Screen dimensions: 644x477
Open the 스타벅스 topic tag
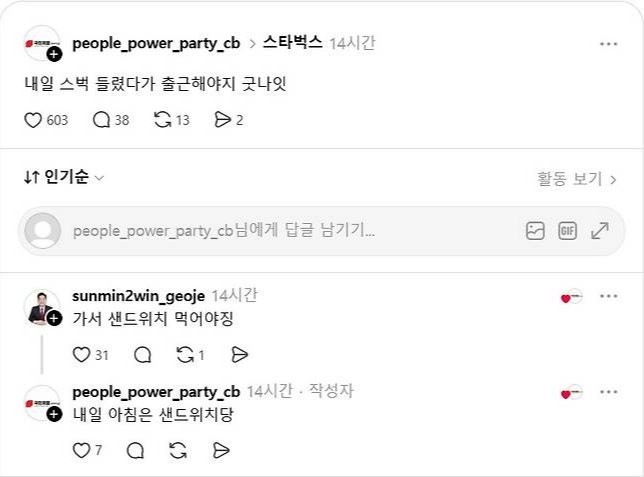coord(292,42)
